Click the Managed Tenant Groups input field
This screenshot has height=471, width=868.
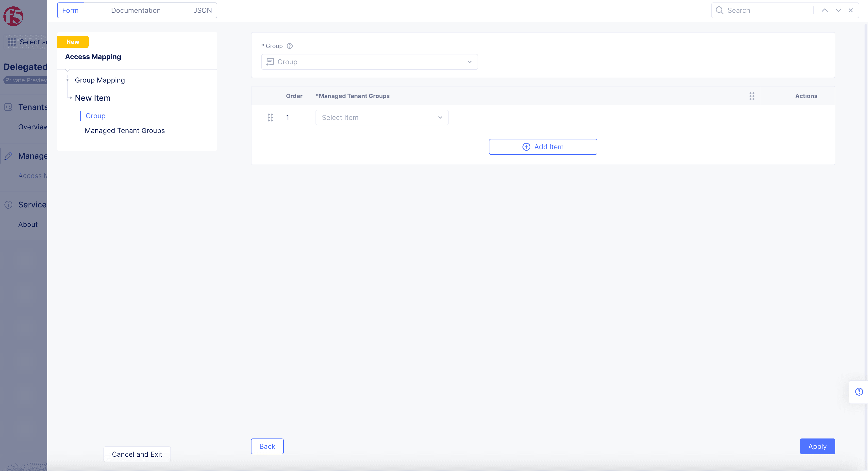click(382, 117)
